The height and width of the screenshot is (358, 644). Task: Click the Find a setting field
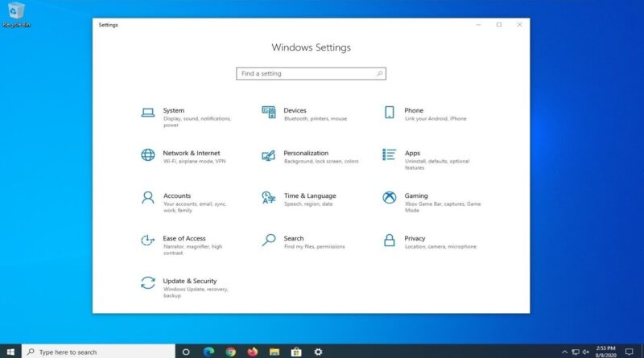pyautogui.click(x=311, y=73)
